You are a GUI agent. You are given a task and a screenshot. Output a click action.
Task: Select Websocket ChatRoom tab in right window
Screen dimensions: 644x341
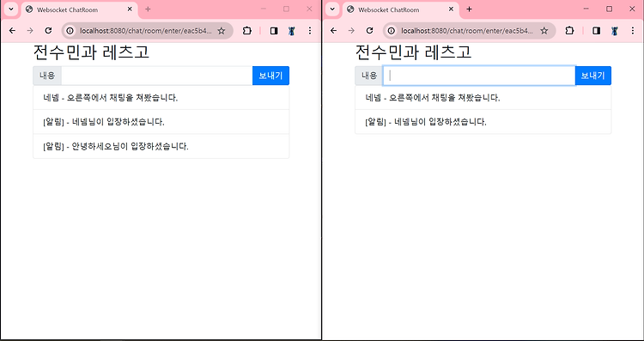tap(401, 9)
